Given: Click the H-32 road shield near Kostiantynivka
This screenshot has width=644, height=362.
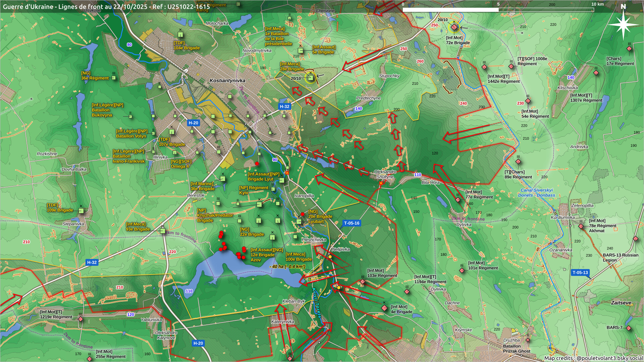Looking at the screenshot, I should 284,107.
